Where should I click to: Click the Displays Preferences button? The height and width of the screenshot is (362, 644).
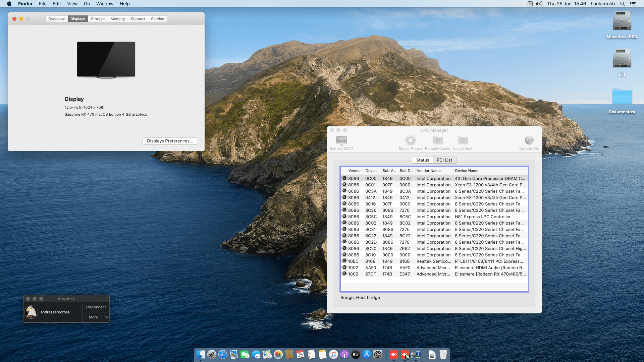[x=170, y=141]
